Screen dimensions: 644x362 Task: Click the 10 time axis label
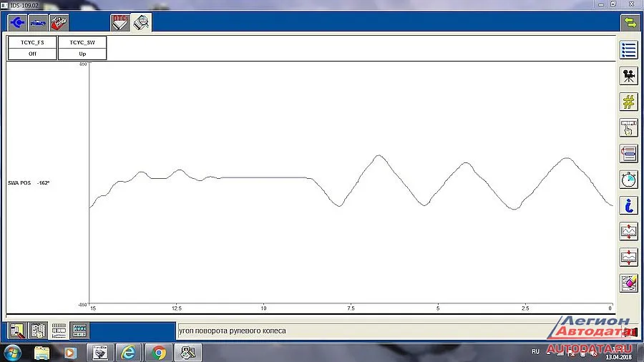pos(263,308)
